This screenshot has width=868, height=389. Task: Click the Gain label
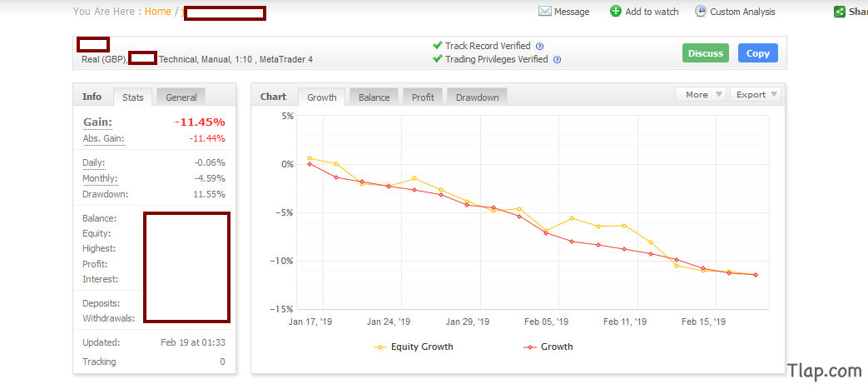coord(97,122)
